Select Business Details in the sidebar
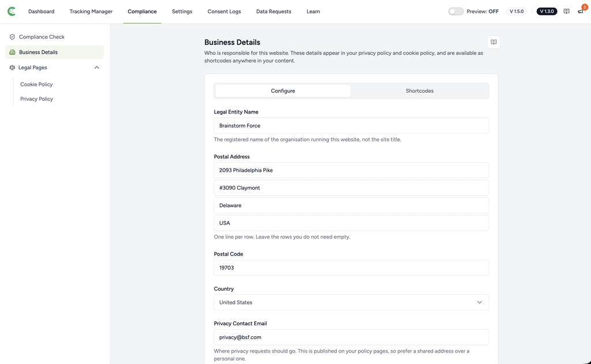Screen dimensions: 591x364 54,52
